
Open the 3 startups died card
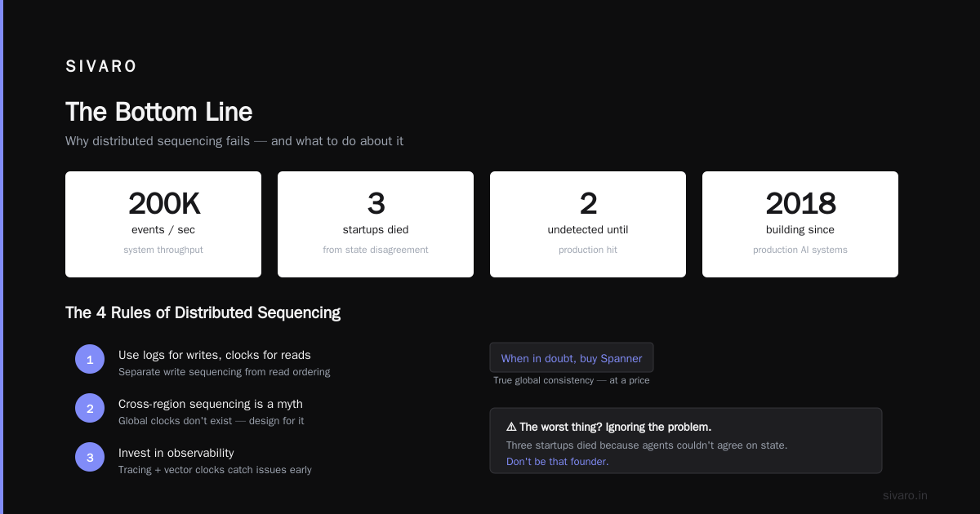click(x=376, y=224)
